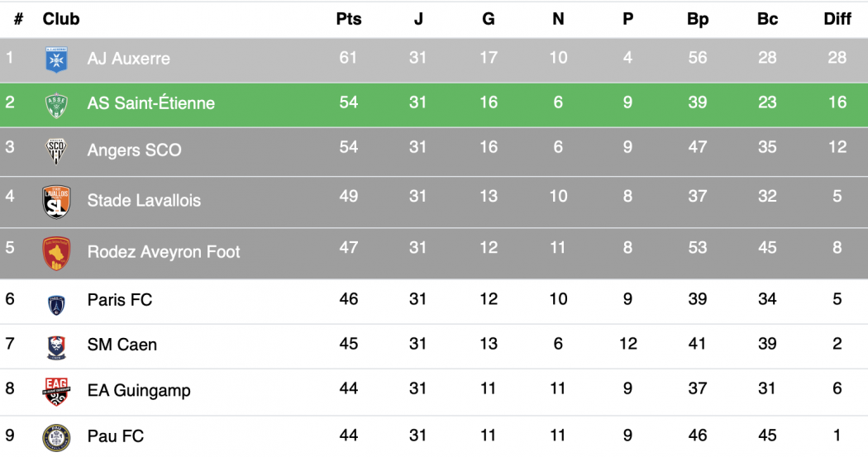Click the rank number column header
This screenshot has width=868, height=457.
(18, 19)
